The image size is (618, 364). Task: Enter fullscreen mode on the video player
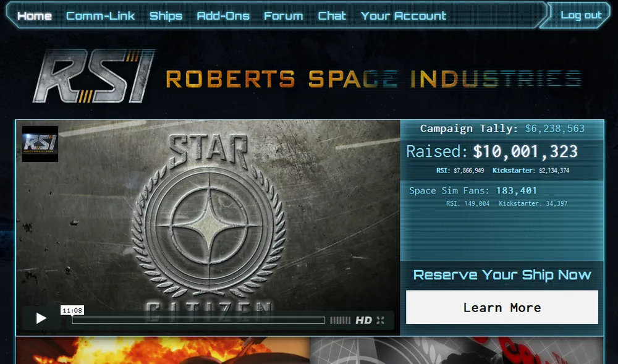tap(380, 320)
